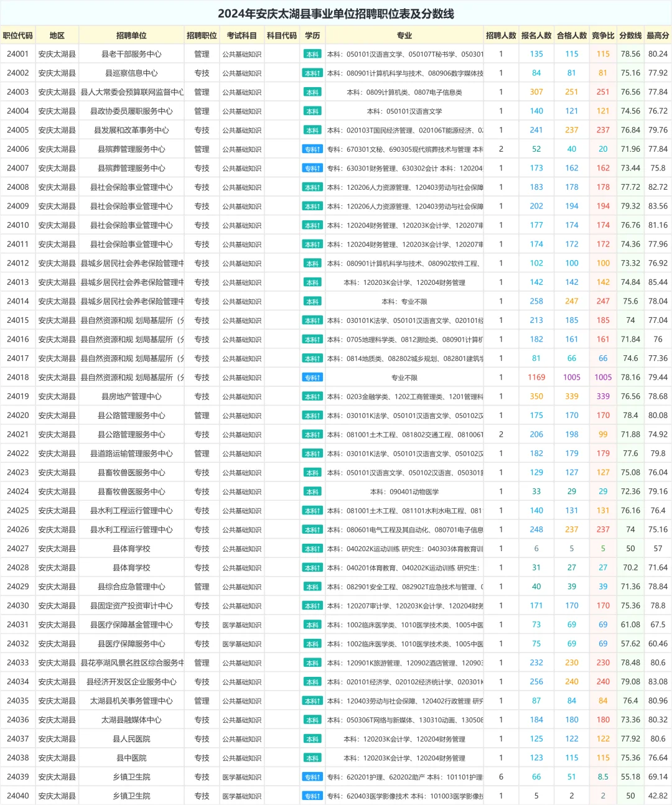Viewport: 672px width, 805px height.
Task: Click highest score 85.44 in row 24013
Action: (x=658, y=282)
